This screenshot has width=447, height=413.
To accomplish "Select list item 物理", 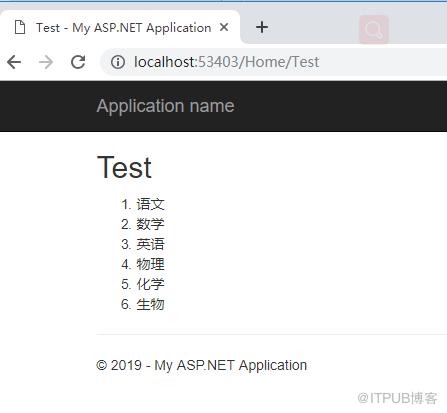I will click(x=150, y=264).
